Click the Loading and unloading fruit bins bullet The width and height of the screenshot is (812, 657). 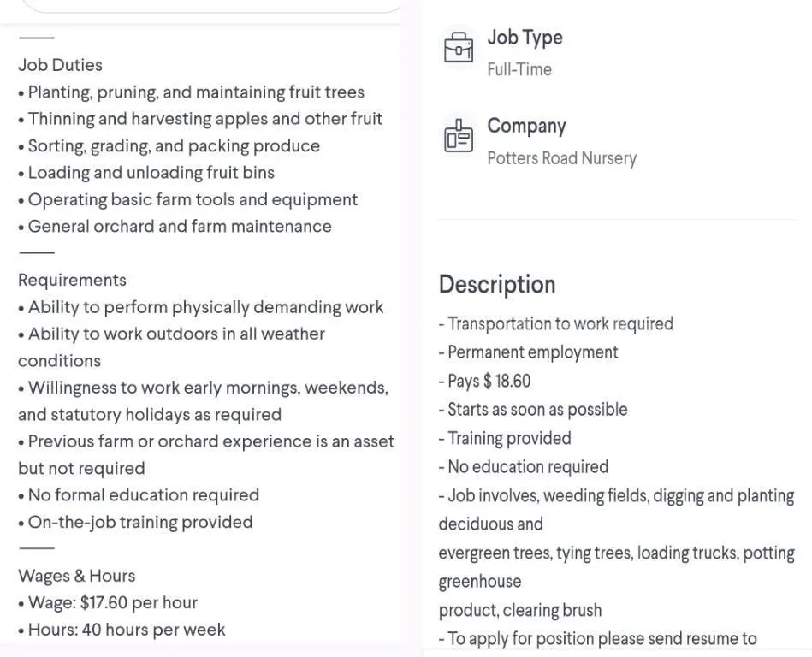tap(146, 173)
